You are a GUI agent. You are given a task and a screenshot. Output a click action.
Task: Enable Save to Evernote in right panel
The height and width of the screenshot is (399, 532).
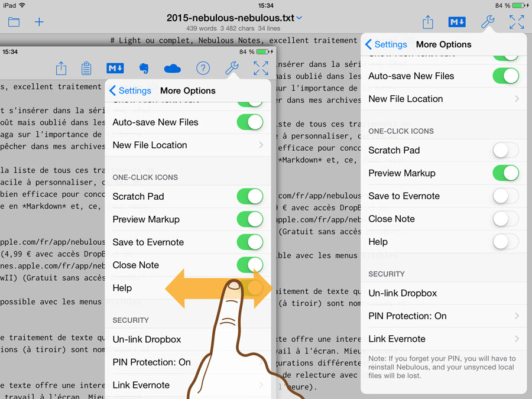tap(505, 196)
